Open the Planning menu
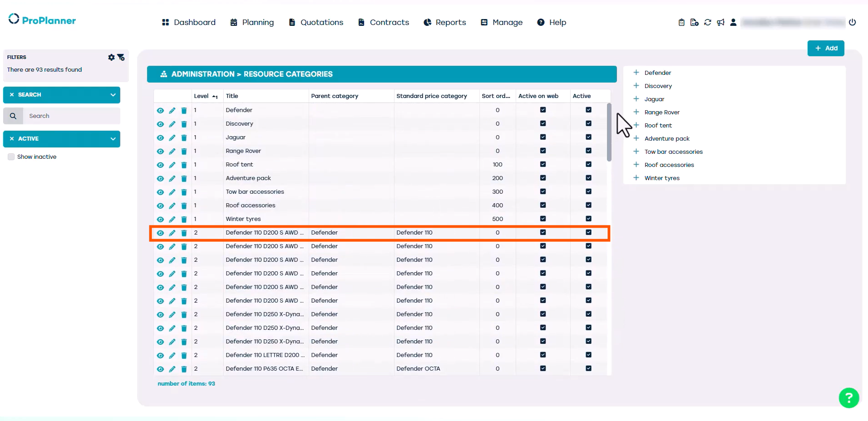Screen dimensions: 868x421 tap(252, 22)
